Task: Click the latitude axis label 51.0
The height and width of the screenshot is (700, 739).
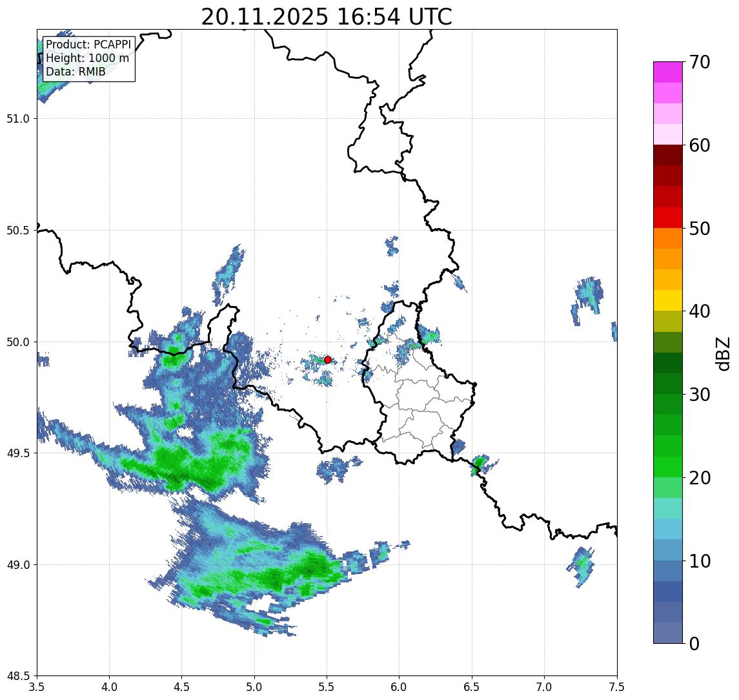Action: coord(18,118)
